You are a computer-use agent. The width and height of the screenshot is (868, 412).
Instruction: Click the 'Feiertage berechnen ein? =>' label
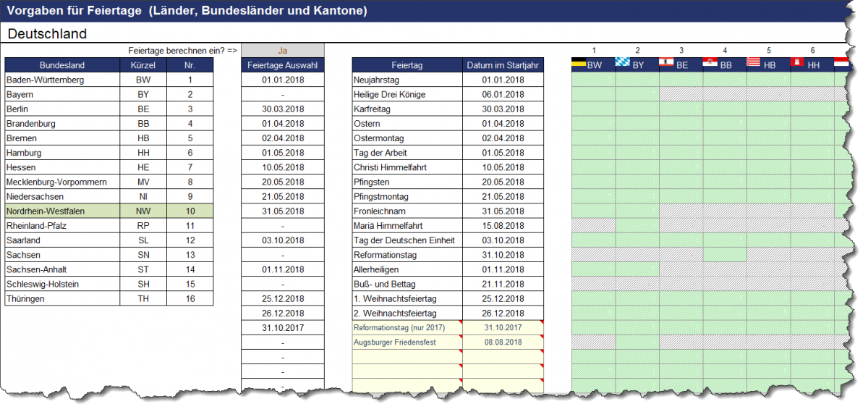point(182,51)
